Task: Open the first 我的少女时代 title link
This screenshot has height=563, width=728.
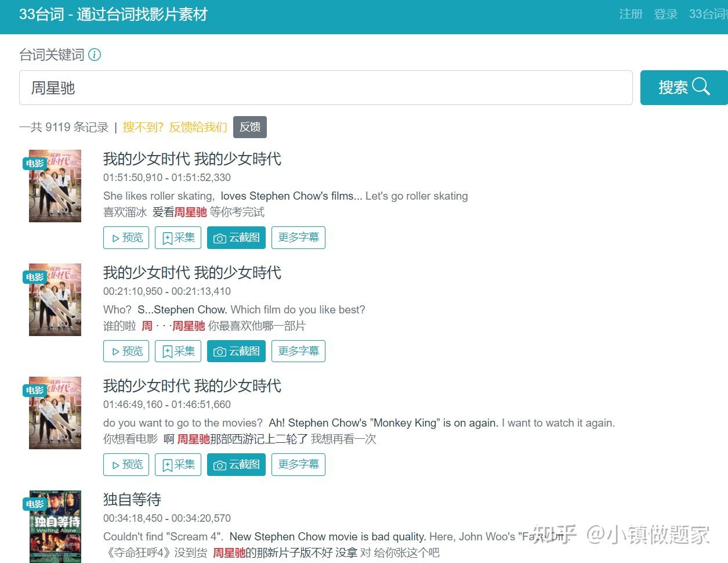Action: pyautogui.click(x=191, y=158)
